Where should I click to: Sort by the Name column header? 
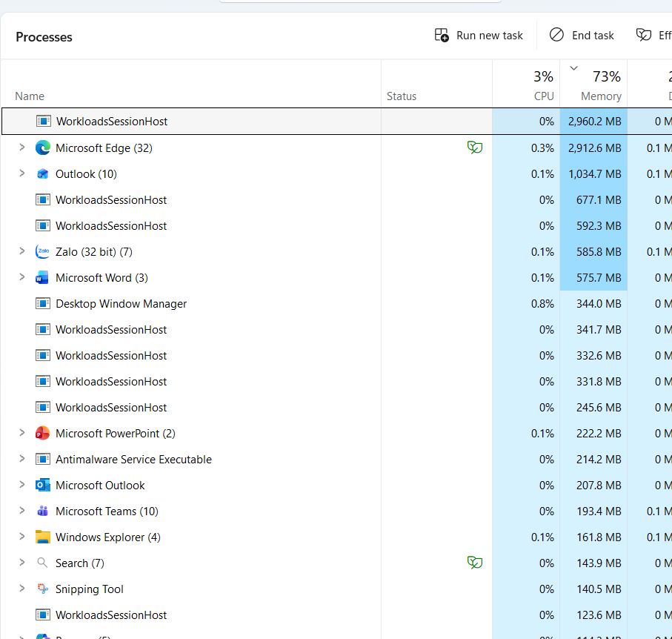coord(30,96)
